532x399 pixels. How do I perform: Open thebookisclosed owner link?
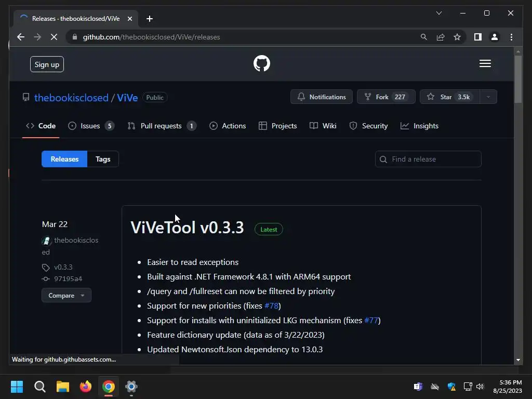point(71,98)
